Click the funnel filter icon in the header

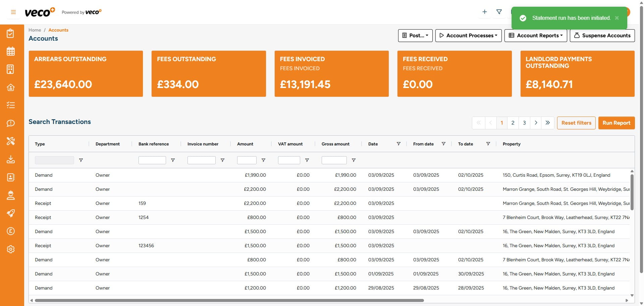499,12
